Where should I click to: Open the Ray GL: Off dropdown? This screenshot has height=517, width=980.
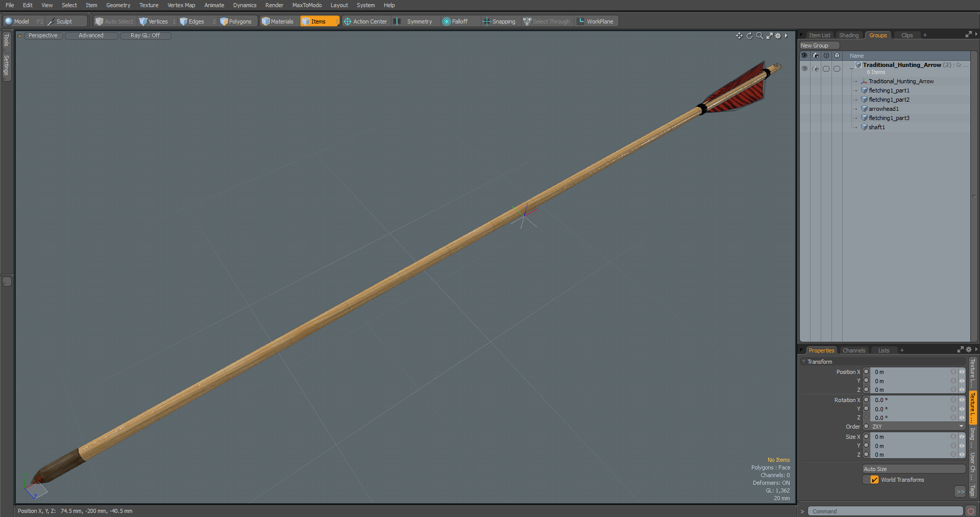(x=145, y=36)
